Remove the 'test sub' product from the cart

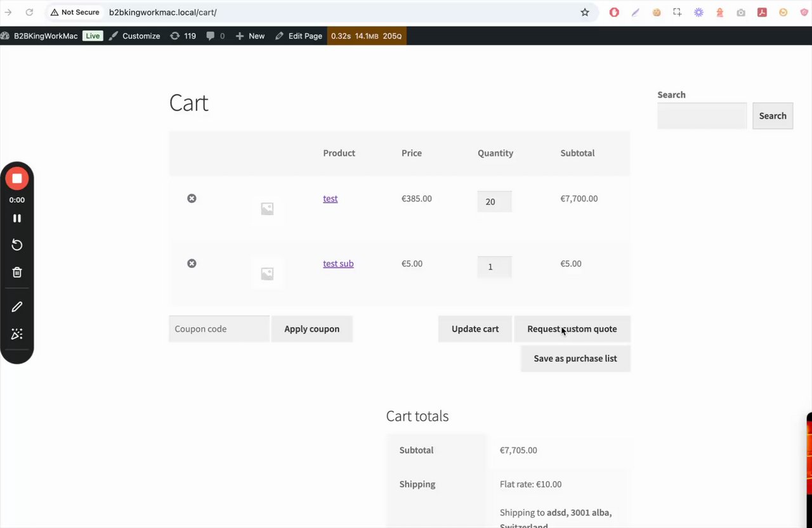tap(192, 264)
